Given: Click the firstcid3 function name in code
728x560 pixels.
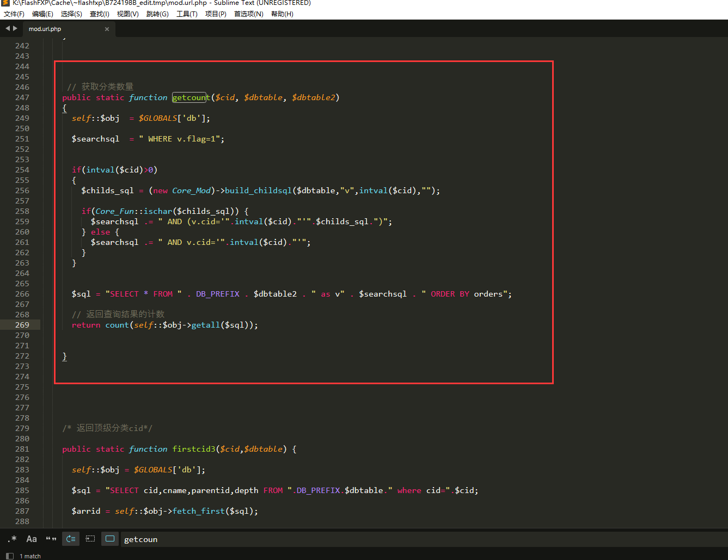Looking at the screenshot, I should tap(194, 449).
